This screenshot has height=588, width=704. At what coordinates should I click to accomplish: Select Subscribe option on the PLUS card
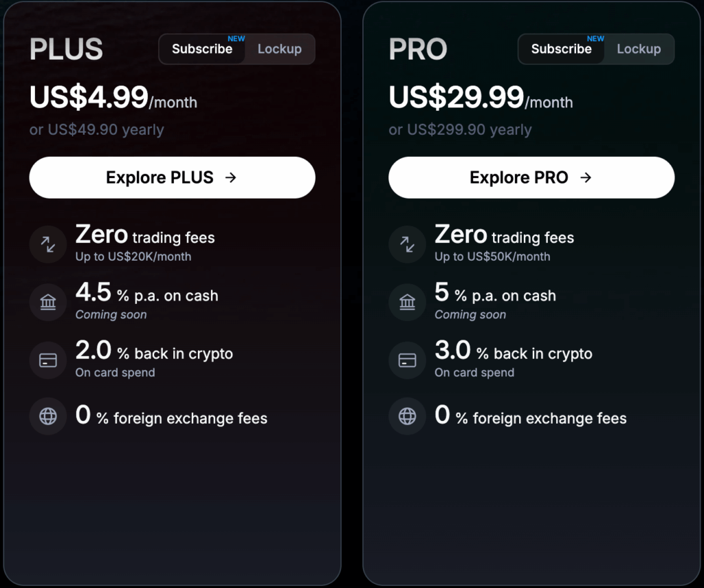coord(201,49)
